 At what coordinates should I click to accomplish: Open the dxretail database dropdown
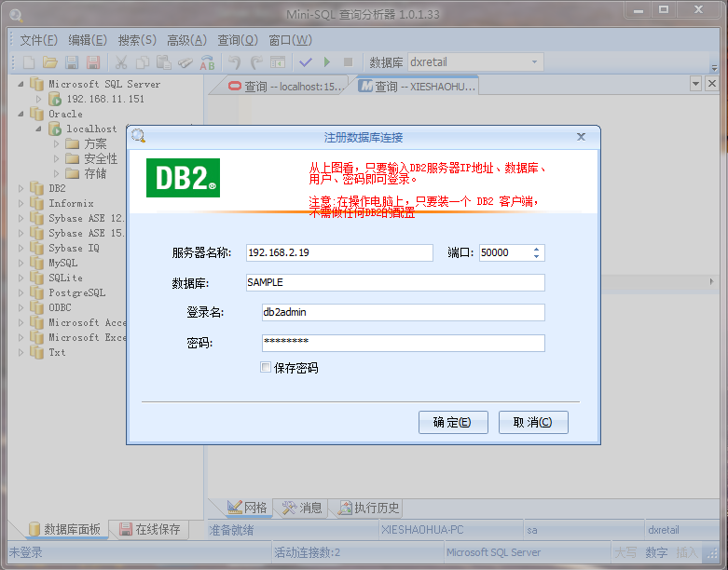click(534, 62)
